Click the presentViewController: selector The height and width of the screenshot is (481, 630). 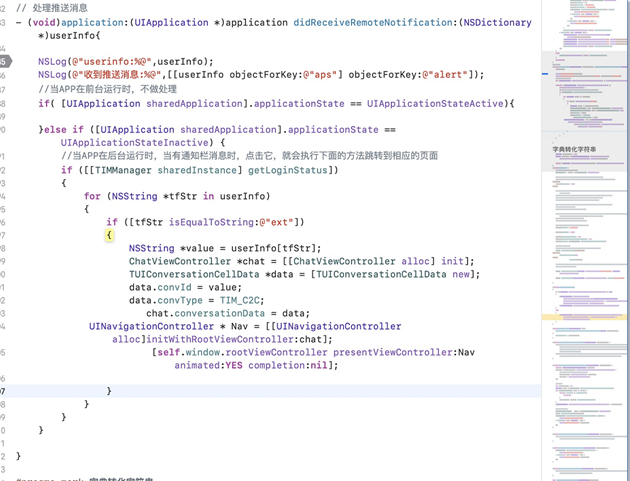[x=395, y=352]
